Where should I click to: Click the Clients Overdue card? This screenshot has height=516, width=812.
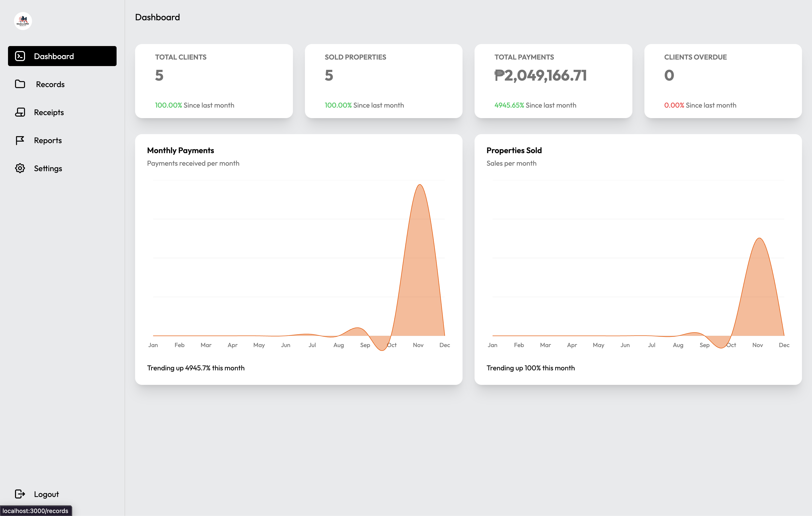click(x=723, y=81)
